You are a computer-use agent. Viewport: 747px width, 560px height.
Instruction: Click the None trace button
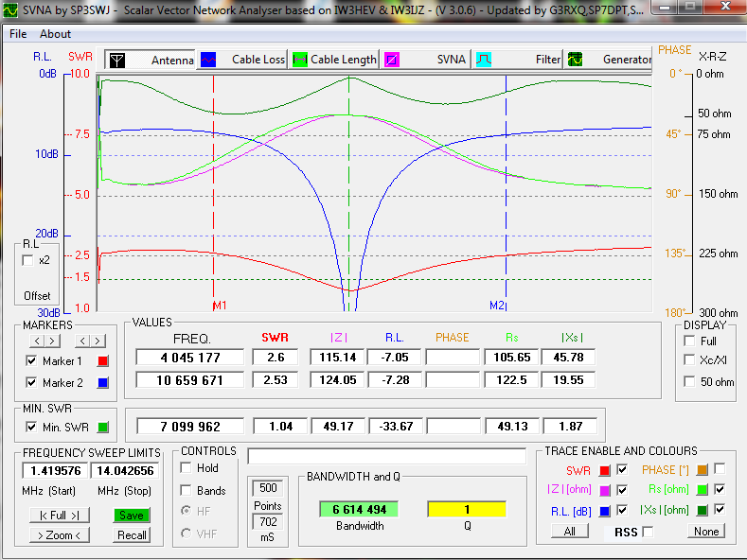pos(705,532)
